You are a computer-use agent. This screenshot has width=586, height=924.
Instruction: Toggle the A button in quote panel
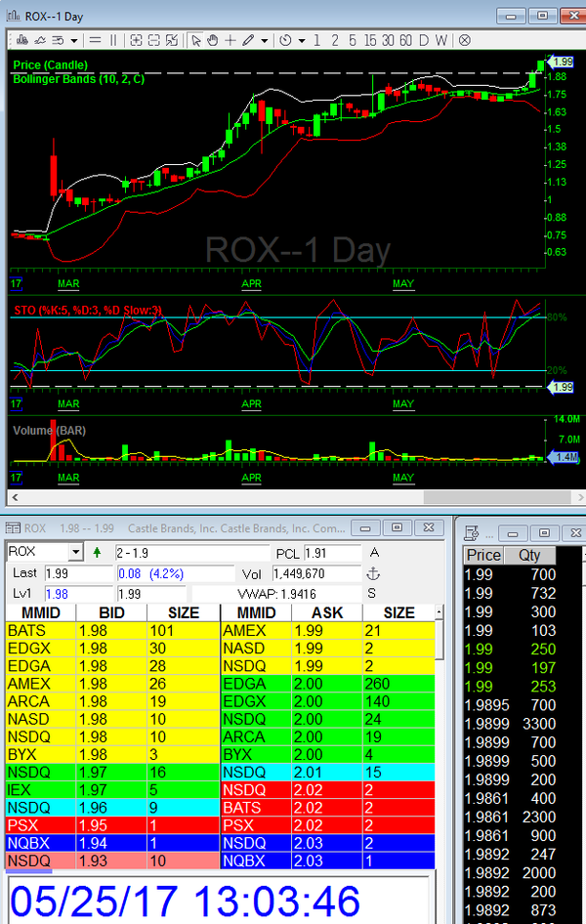coord(373,552)
